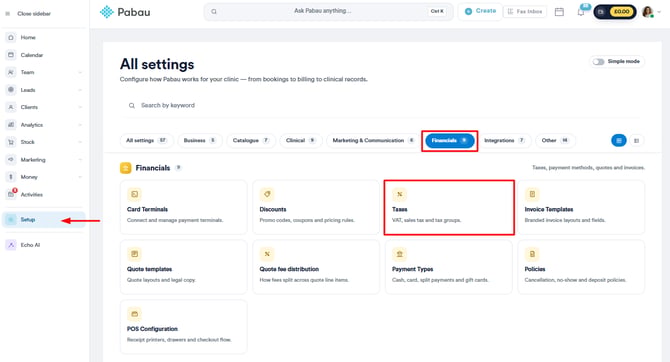Expand the Leads menu chevron
The height and width of the screenshot is (362, 670).
[80, 90]
